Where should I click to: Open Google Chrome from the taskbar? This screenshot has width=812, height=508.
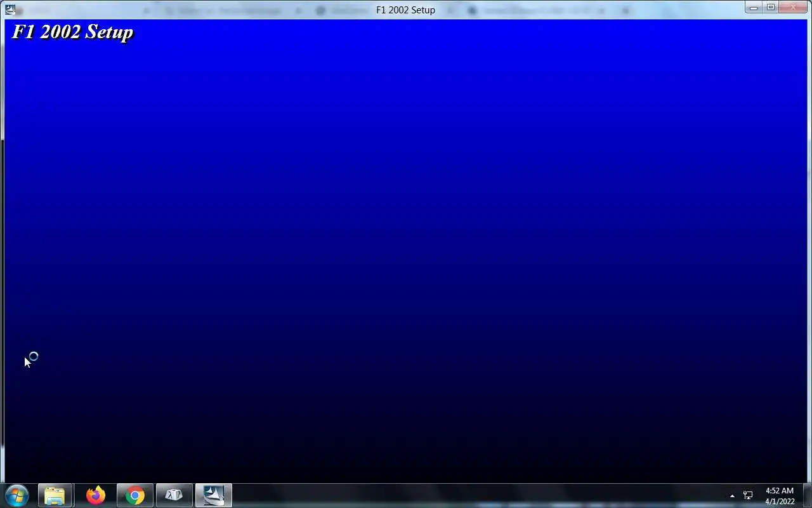(x=135, y=495)
